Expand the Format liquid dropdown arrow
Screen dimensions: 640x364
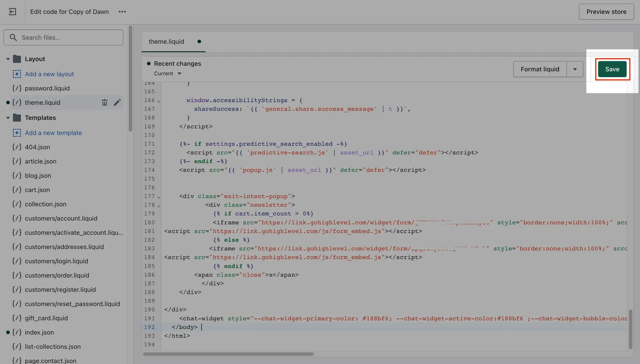tap(575, 69)
